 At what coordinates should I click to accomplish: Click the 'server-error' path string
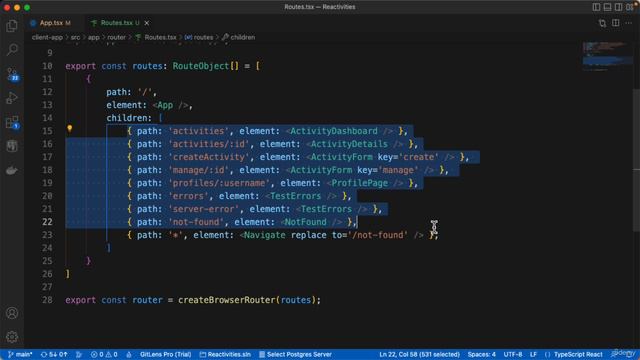(203, 209)
